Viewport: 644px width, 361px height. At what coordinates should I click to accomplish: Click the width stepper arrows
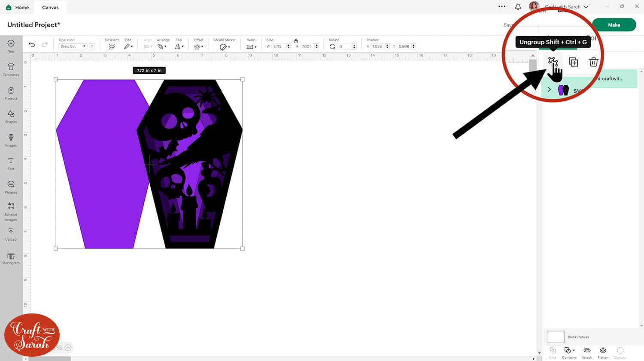pos(288,46)
